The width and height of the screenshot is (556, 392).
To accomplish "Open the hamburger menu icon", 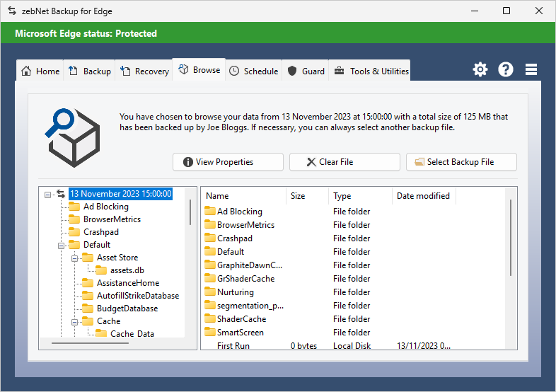I will [x=531, y=69].
